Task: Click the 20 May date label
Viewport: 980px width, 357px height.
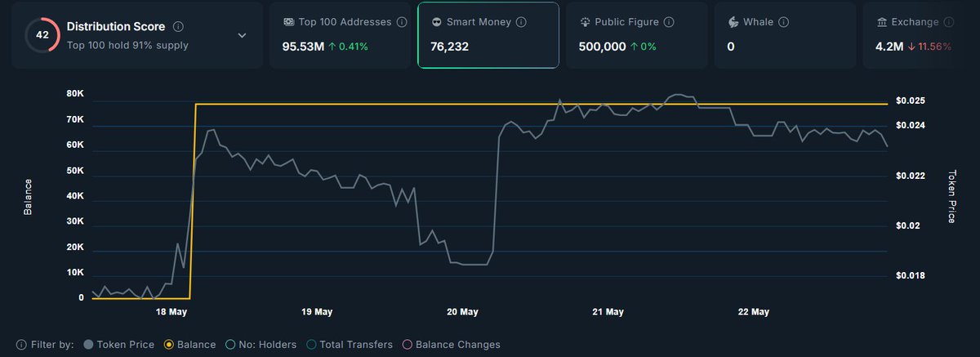Action: [x=462, y=312]
